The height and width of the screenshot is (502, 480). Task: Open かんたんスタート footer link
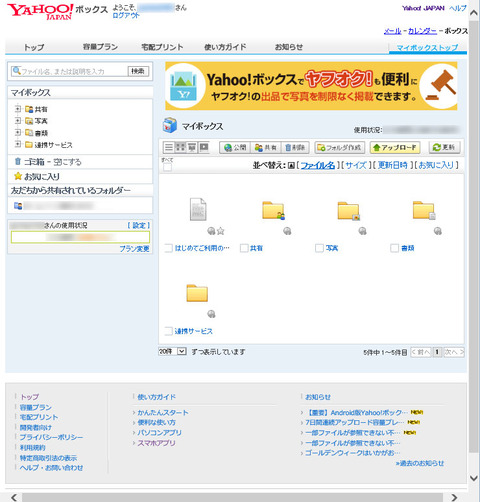tap(163, 412)
